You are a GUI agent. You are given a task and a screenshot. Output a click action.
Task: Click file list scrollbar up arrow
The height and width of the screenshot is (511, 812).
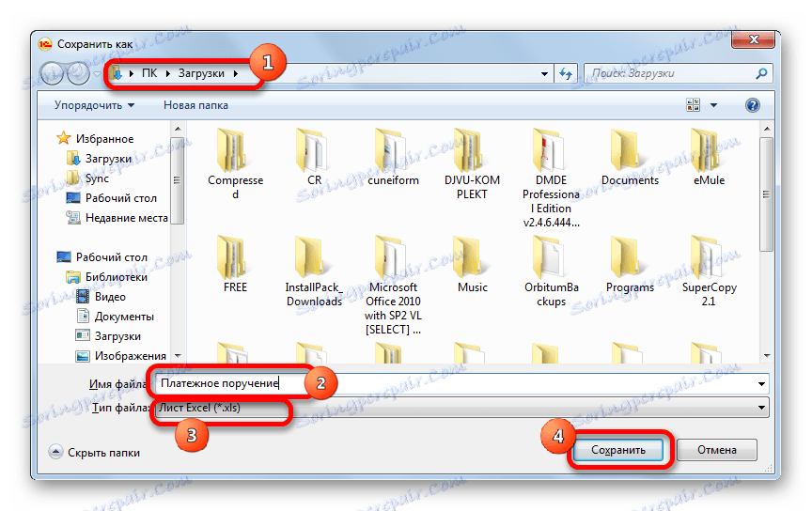pyautogui.click(x=767, y=129)
